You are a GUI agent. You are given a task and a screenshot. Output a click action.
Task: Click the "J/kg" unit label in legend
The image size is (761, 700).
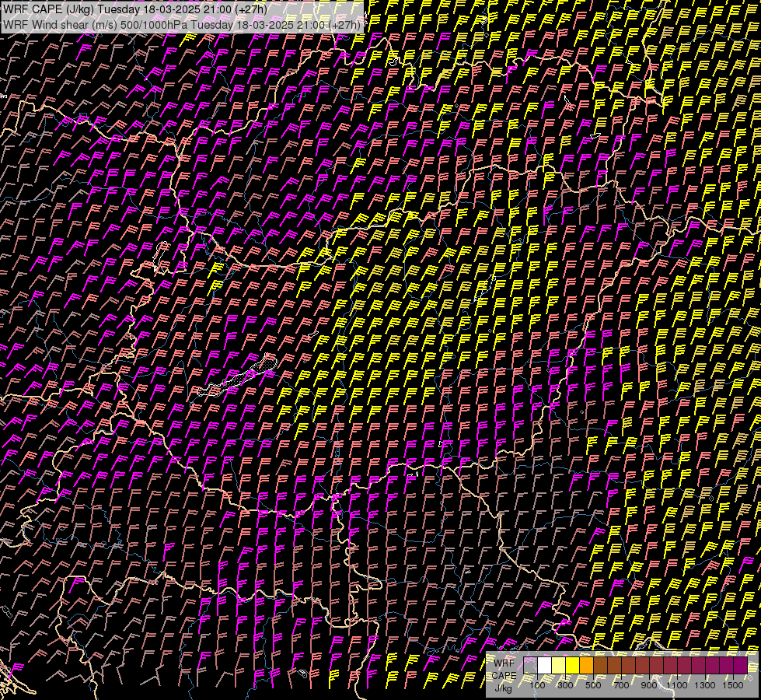click(503, 688)
